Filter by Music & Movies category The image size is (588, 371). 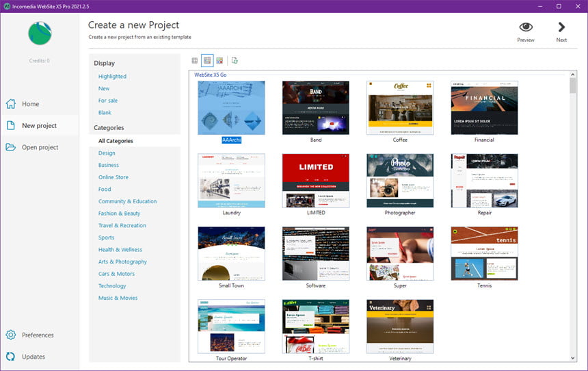click(118, 298)
